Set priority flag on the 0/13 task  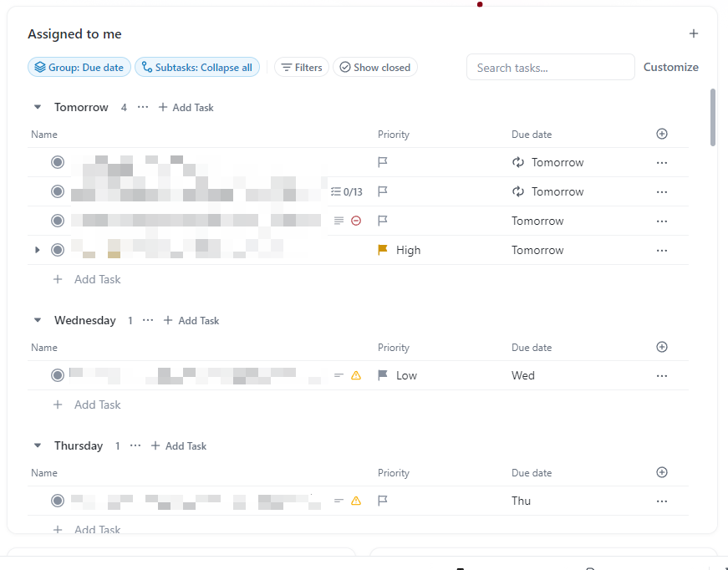click(383, 191)
